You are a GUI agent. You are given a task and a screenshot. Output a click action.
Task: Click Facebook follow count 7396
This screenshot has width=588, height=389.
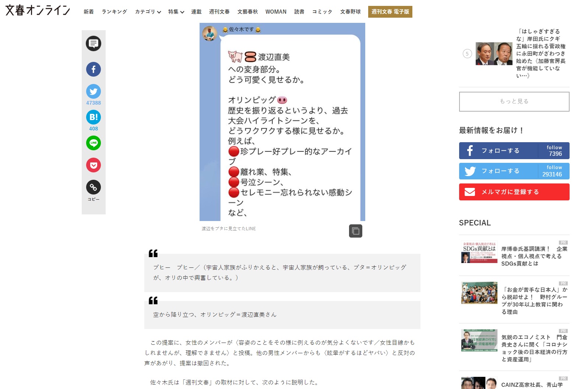point(555,154)
